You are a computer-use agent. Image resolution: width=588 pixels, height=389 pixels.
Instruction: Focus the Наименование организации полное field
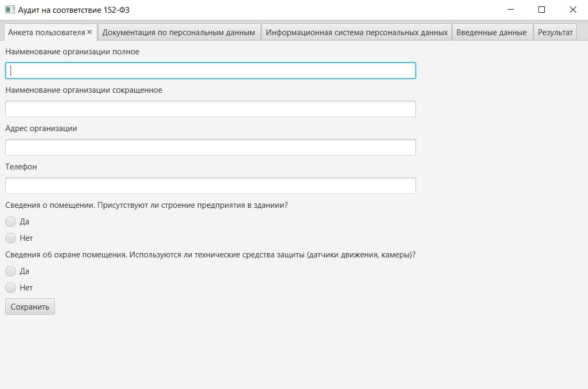point(210,70)
